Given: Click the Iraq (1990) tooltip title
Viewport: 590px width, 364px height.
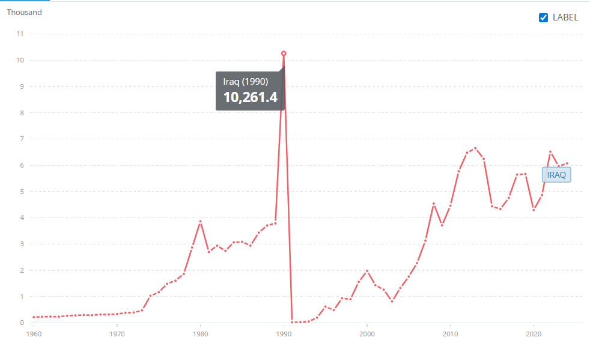Looking at the screenshot, I should [x=246, y=82].
